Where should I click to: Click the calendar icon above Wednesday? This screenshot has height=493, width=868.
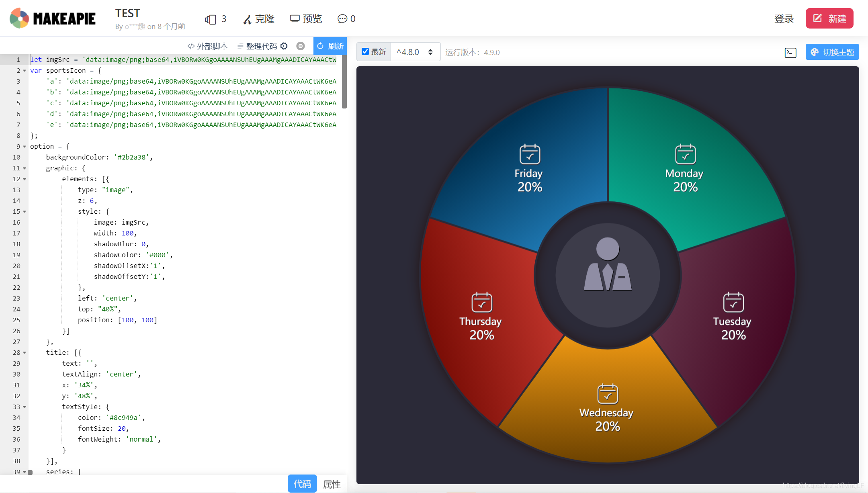tap(608, 393)
